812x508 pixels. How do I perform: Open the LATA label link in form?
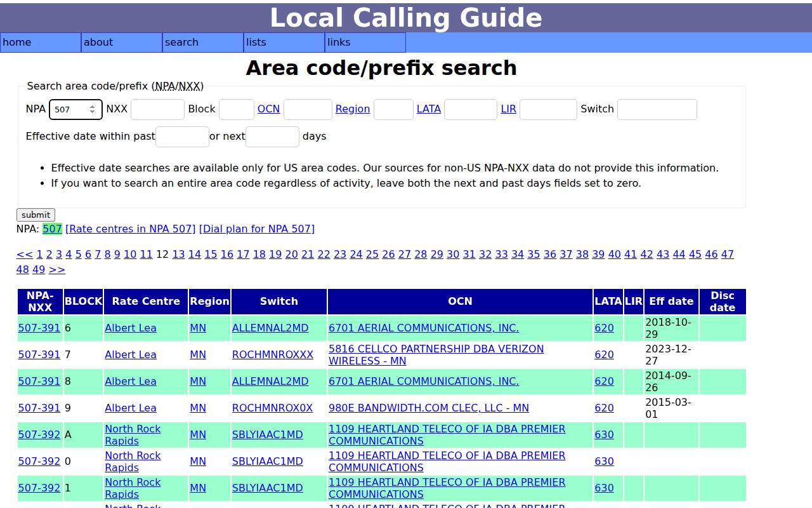point(429,109)
